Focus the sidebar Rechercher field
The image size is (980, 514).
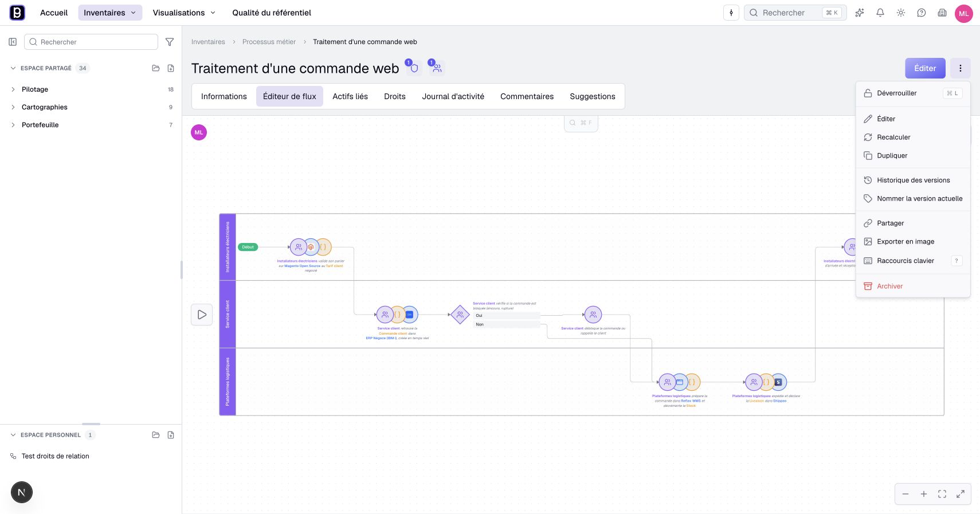point(91,42)
